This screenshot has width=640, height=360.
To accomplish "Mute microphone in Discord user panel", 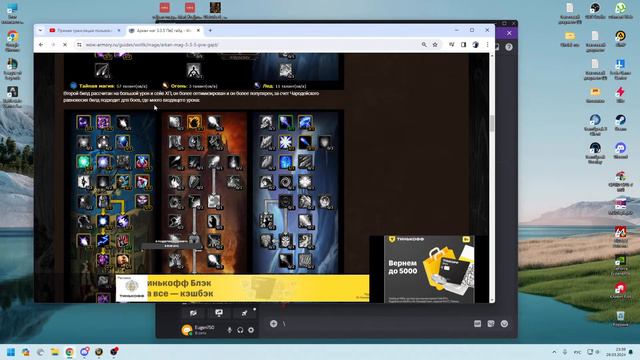I will tap(229, 330).
